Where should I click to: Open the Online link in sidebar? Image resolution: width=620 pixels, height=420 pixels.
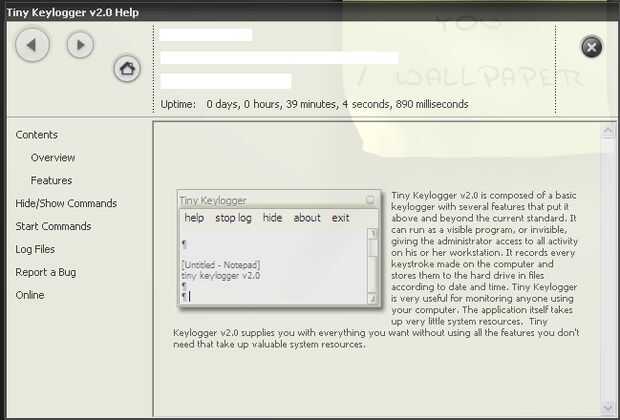tap(30, 295)
